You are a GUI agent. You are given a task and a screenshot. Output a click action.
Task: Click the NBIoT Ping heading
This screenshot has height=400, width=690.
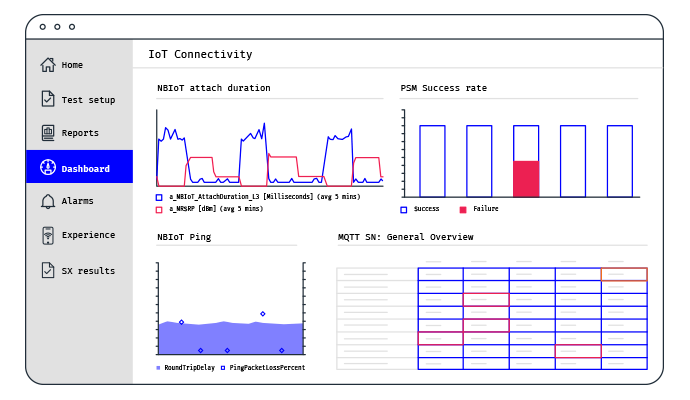coord(184,237)
